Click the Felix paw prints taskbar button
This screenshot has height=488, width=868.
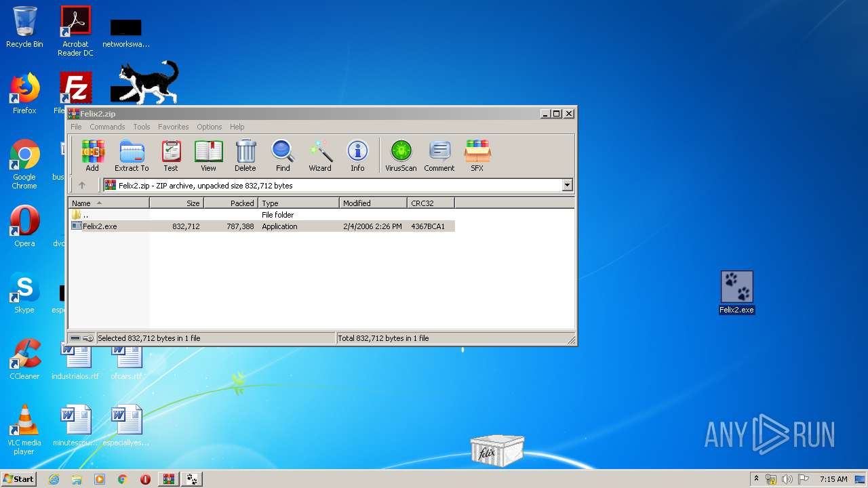[x=193, y=479]
